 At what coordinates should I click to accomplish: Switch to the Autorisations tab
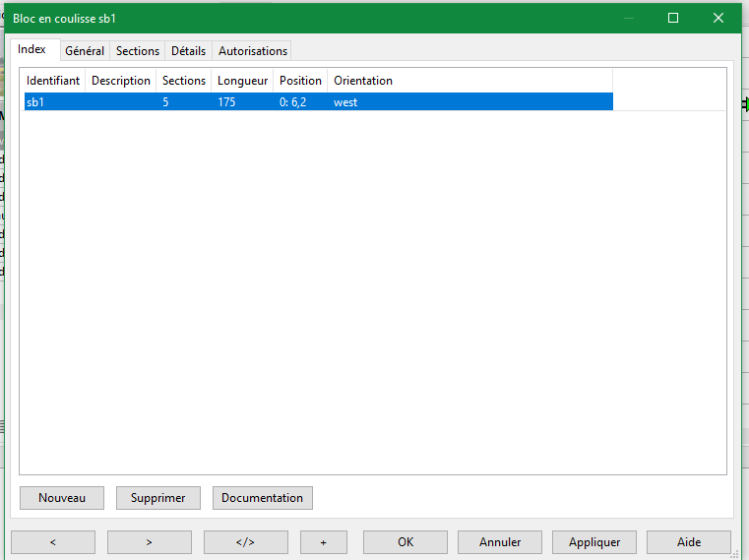click(253, 51)
